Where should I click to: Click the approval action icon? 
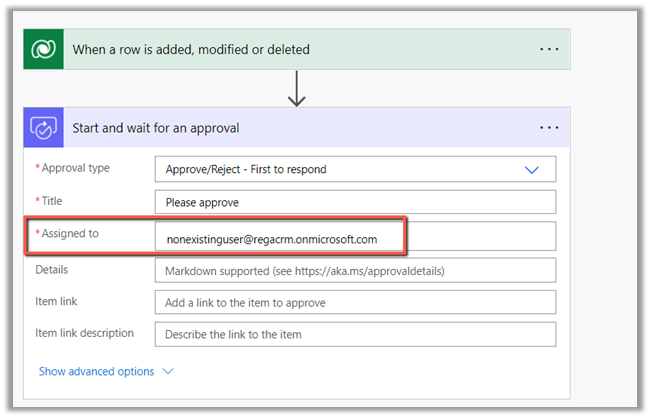(43, 128)
